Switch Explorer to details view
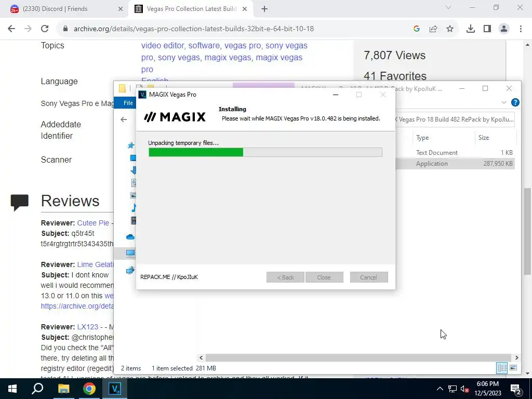Image resolution: width=532 pixels, height=399 pixels. [x=502, y=368]
